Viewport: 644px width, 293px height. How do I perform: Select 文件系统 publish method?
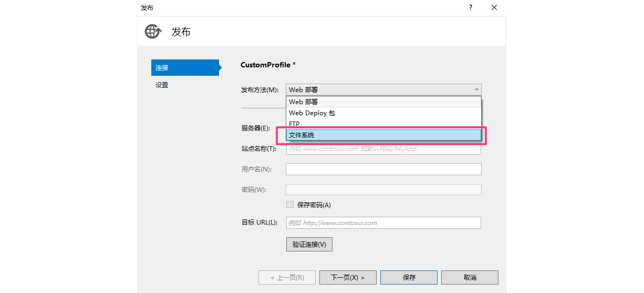coord(383,135)
